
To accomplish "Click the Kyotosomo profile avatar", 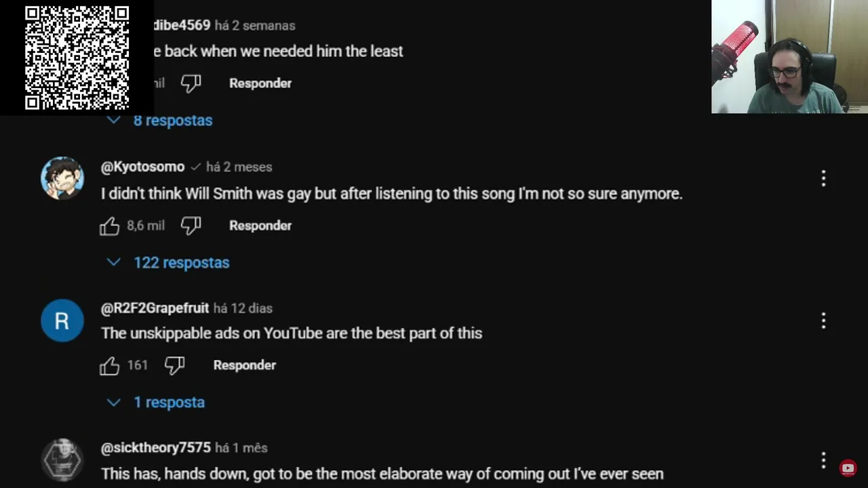I will (62, 179).
